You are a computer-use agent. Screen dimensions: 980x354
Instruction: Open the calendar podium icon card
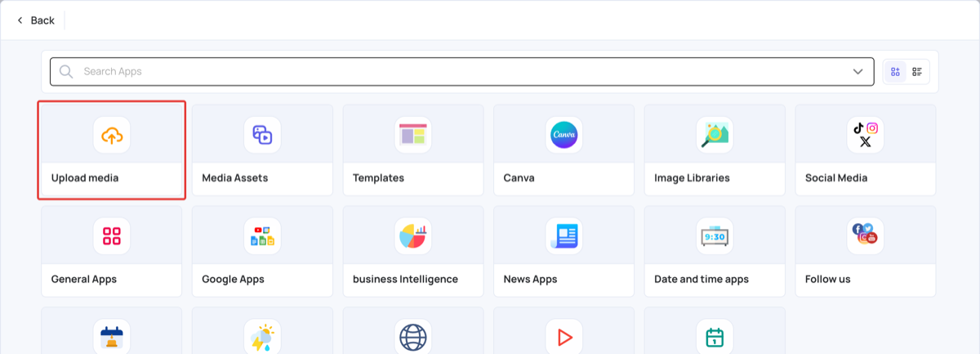pyautogui.click(x=112, y=331)
